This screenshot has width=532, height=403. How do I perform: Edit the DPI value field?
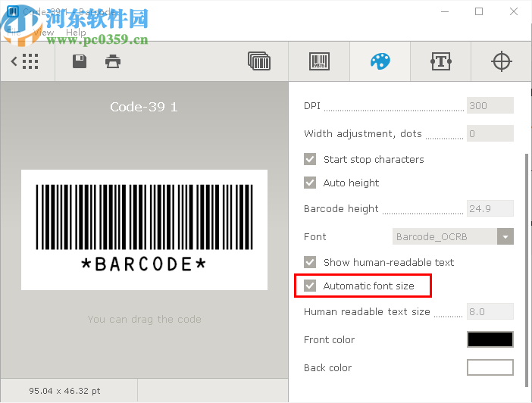490,105
